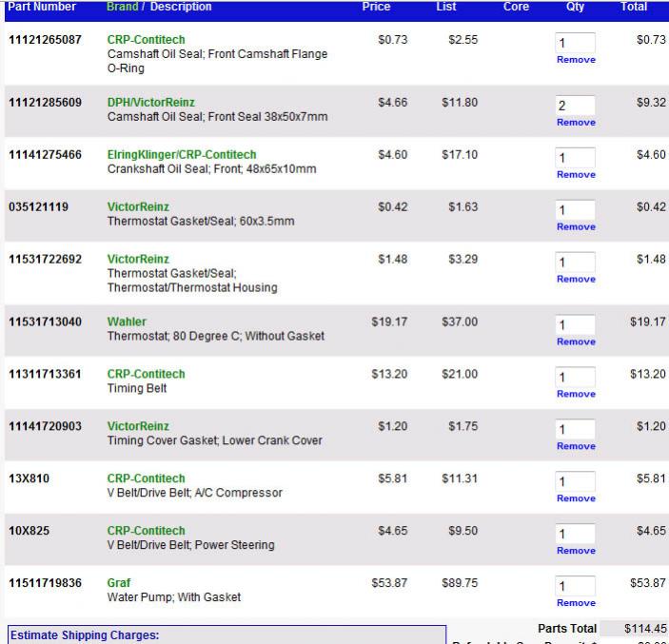
Task: Select quantity field for Timing Belt
Action: 576,377
